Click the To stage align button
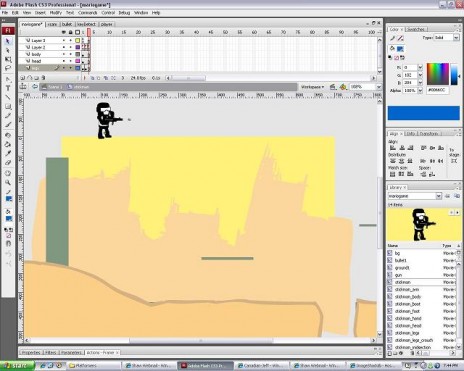This screenshot has width=464, height=371. [x=454, y=161]
